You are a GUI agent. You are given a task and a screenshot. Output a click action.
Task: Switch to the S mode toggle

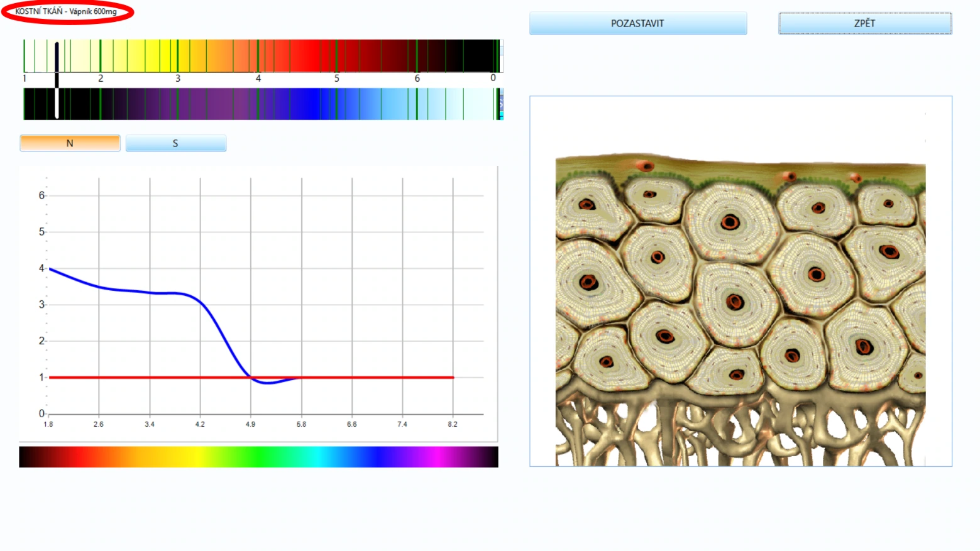point(175,143)
